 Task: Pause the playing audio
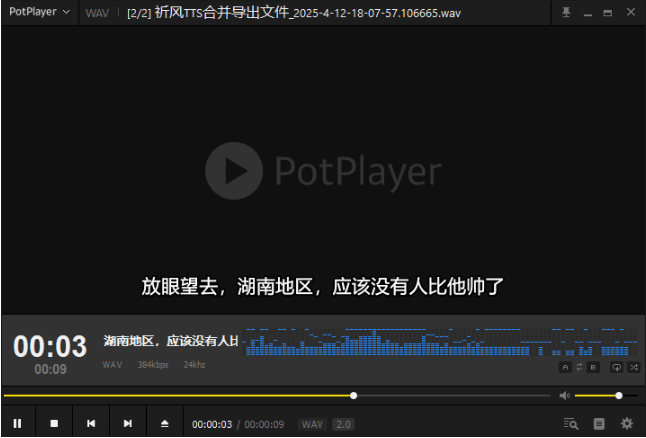(x=17, y=424)
